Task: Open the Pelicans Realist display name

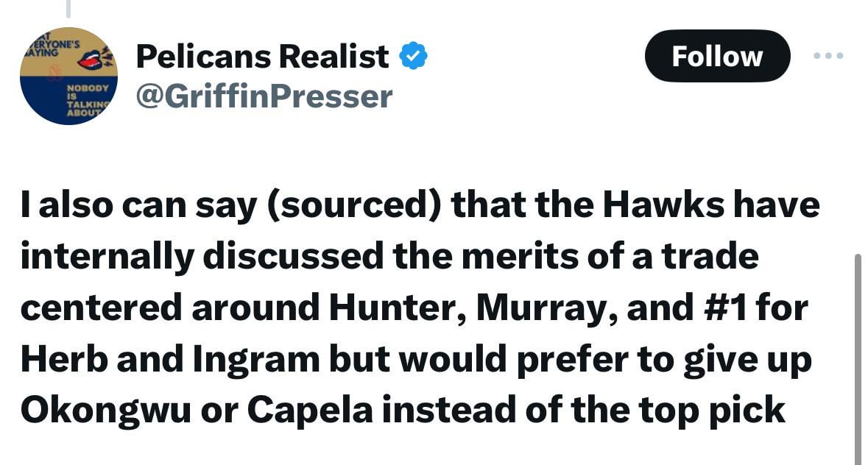Action: point(263,57)
